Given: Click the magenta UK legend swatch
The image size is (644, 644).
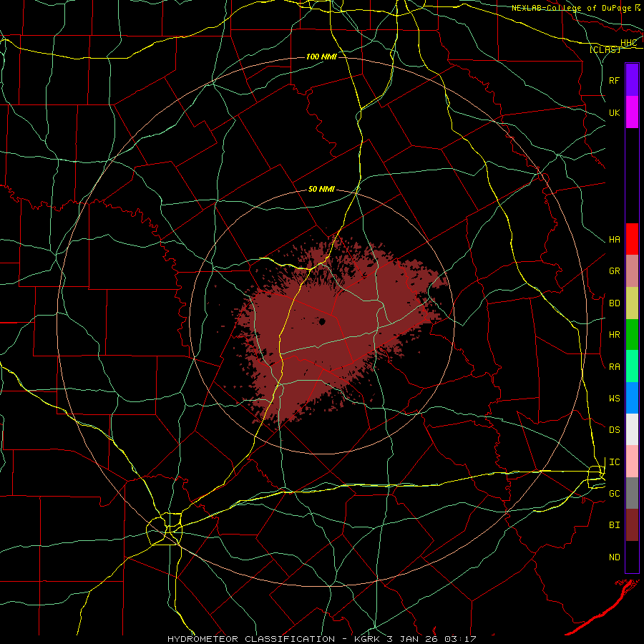Looking at the screenshot, I should point(632,112).
